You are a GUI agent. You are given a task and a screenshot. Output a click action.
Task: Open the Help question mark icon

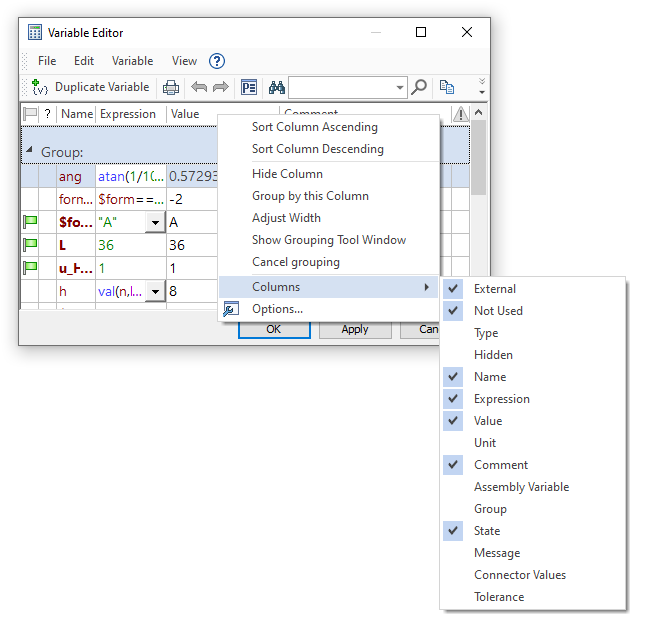(217, 61)
